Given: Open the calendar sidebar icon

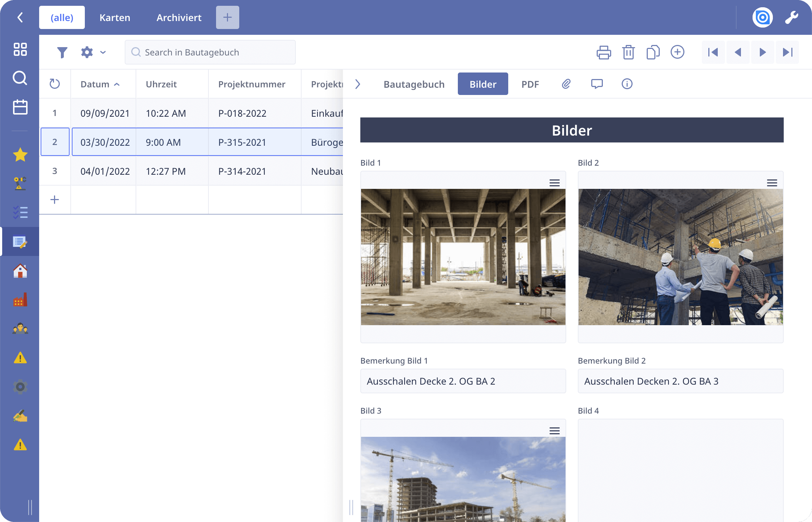Looking at the screenshot, I should (x=20, y=107).
